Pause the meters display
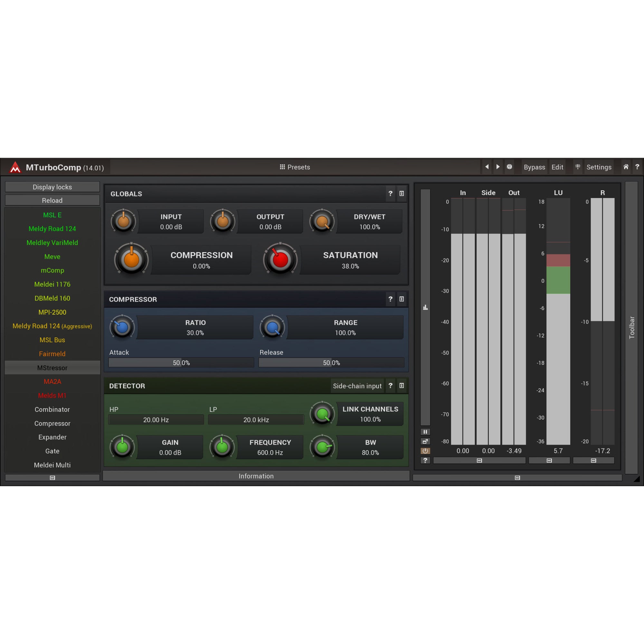Screen dimensions: 644x644 click(x=425, y=432)
